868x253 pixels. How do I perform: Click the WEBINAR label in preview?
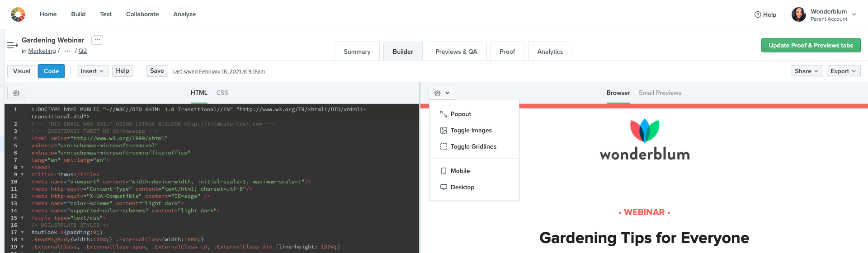[644, 212]
